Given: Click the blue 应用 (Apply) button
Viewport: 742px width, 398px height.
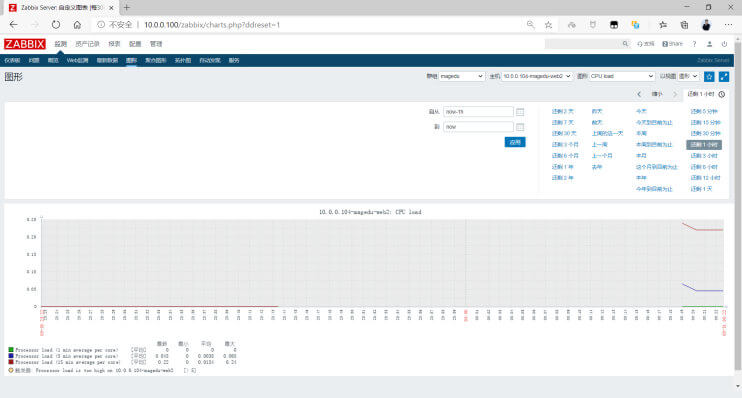Looking at the screenshot, I should click(515, 142).
